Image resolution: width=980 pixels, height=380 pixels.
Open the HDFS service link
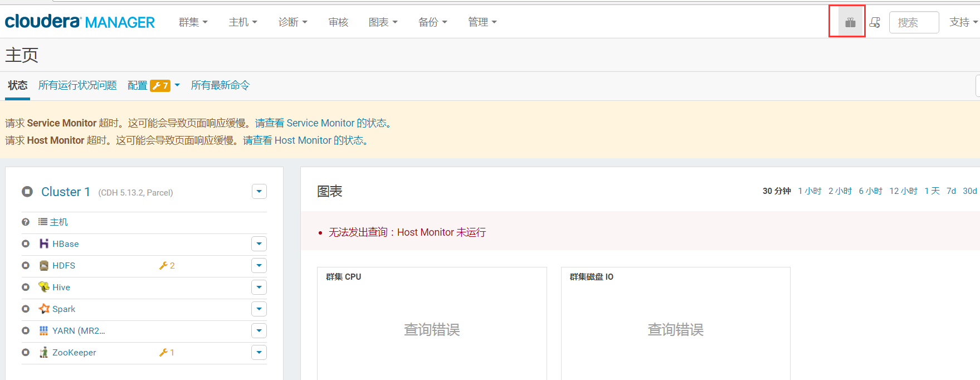(x=64, y=266)
